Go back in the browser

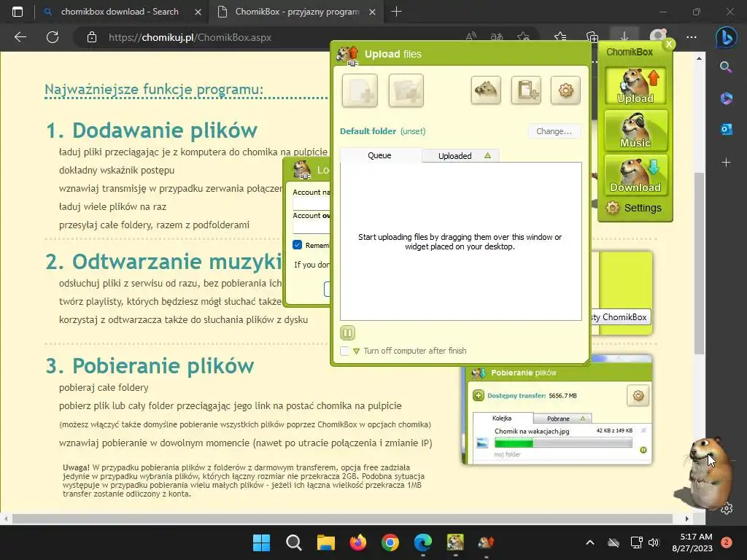[20, 37]
